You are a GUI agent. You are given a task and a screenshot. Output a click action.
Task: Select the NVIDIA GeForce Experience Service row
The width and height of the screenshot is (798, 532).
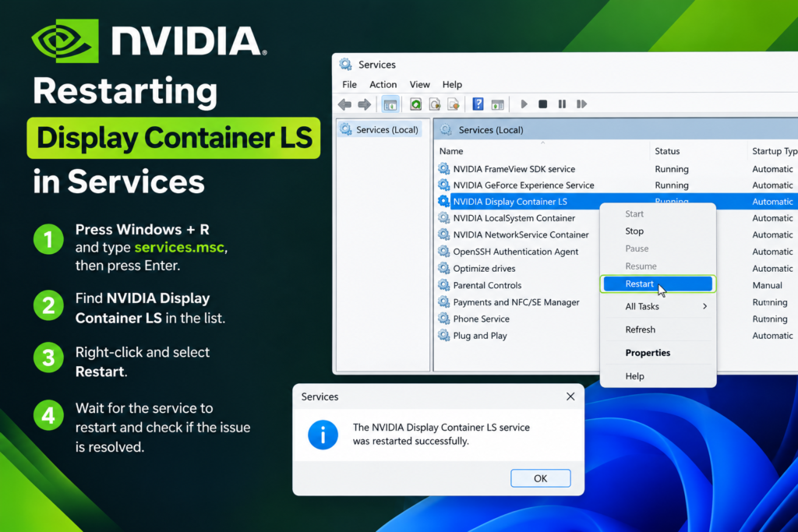[x=617, y=185]
